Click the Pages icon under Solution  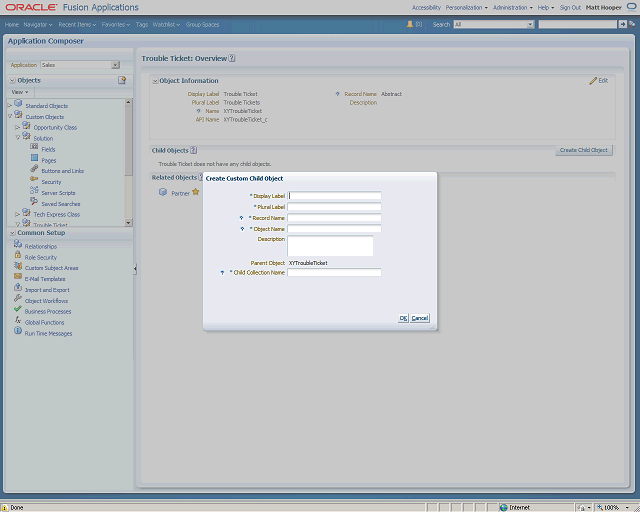click(34, 158)
